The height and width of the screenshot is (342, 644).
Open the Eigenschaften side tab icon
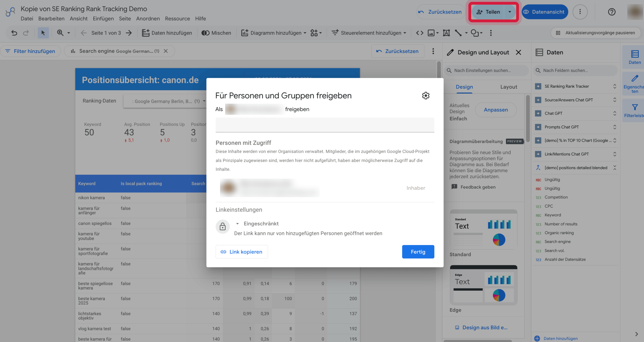pyautogui.click(x=634, y=84)
